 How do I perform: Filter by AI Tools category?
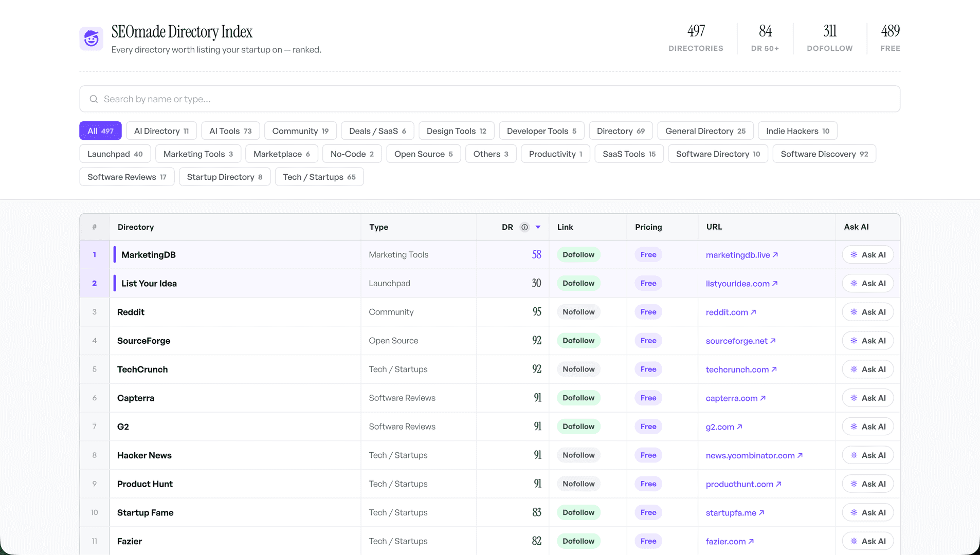(230, 131)
